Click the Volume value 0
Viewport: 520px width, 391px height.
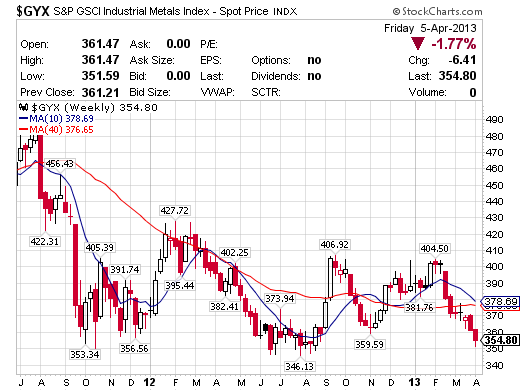pos(473,92)
